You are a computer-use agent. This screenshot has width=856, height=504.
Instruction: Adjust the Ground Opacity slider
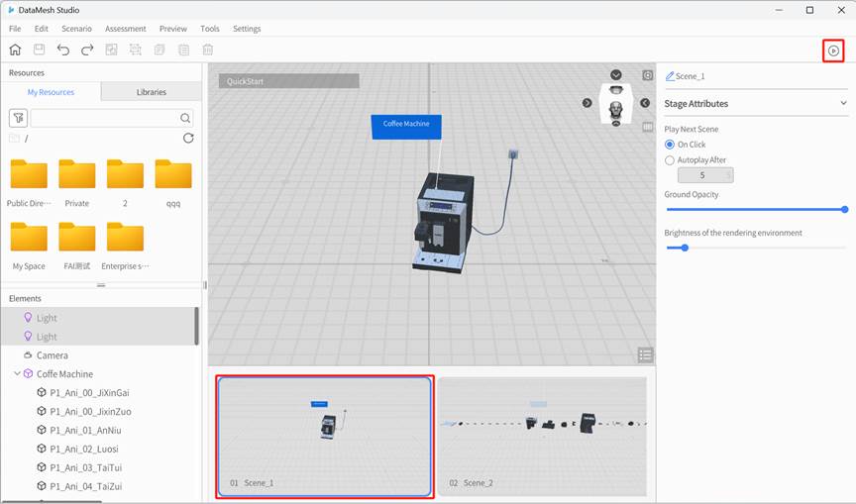click(844, 209)
